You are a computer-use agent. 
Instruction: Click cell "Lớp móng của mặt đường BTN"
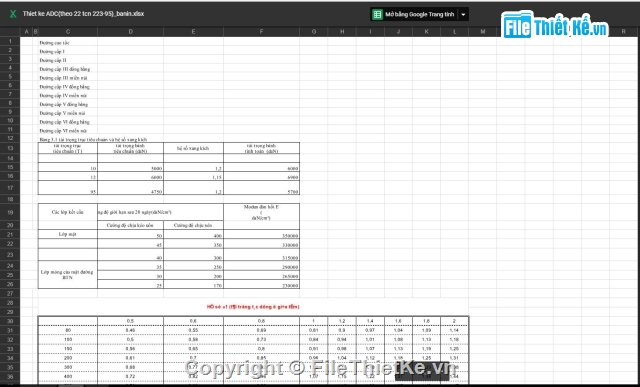tap(67, 275)
